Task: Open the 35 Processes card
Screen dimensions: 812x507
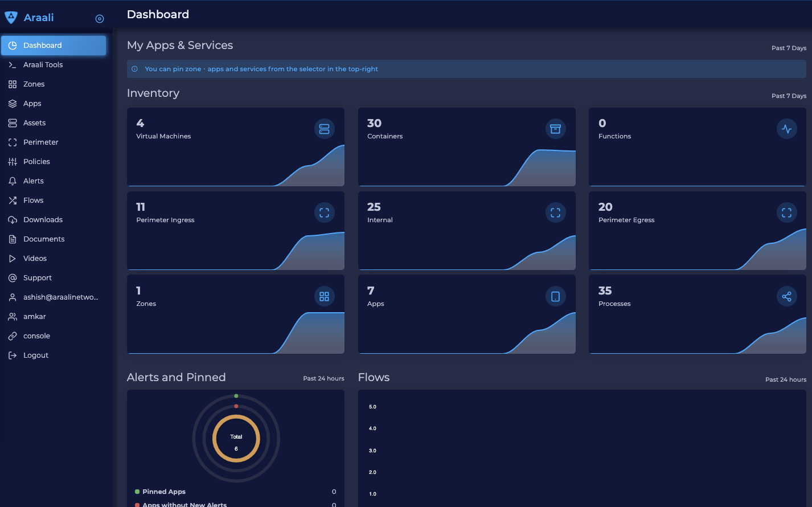Action: [x=698, y=314]
